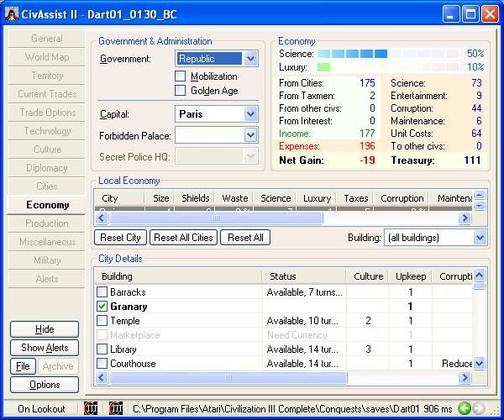The image size is (504, 420).
Task: Click City Details horizontal scrollbar thumb
Action: (228, 378)
